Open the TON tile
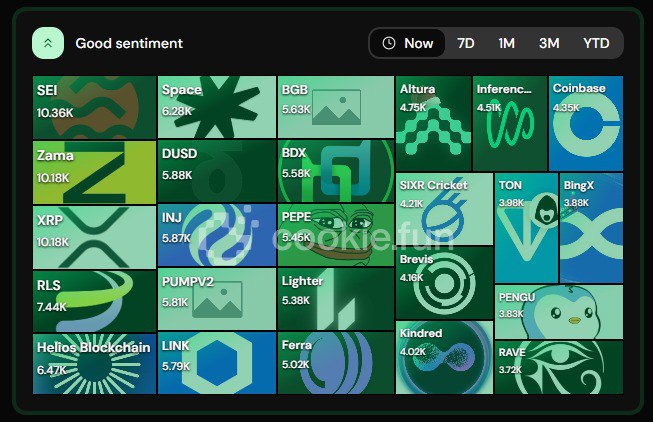Image resolution: width=653 pixels, height=422 pixels. (x=526, y=228)
